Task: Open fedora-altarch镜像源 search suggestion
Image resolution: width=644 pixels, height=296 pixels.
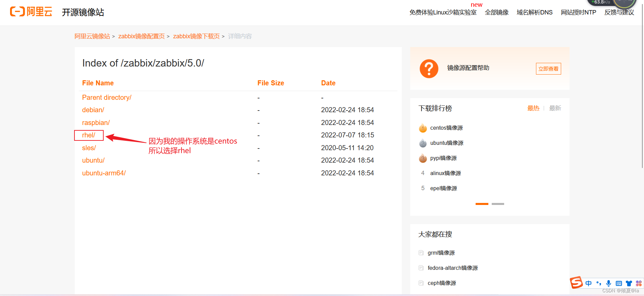Action: pyautogui.click(x=453, y=268)
